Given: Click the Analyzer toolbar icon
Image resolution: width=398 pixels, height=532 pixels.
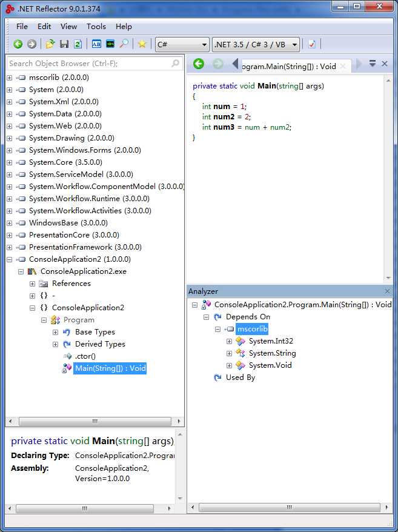Looking at the screenshot, I should click(110, 44).
